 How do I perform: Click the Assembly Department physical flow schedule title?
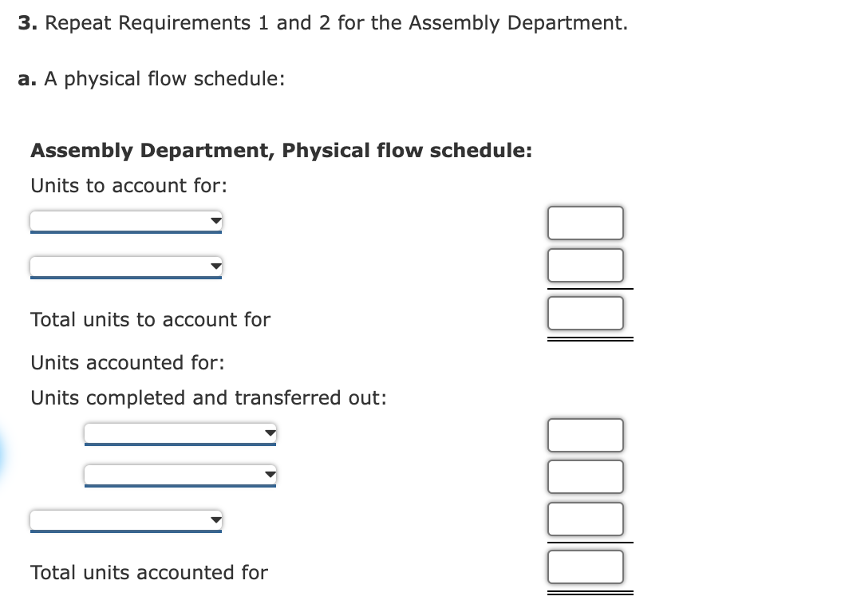pyautogui.click(x=281, y=150)
